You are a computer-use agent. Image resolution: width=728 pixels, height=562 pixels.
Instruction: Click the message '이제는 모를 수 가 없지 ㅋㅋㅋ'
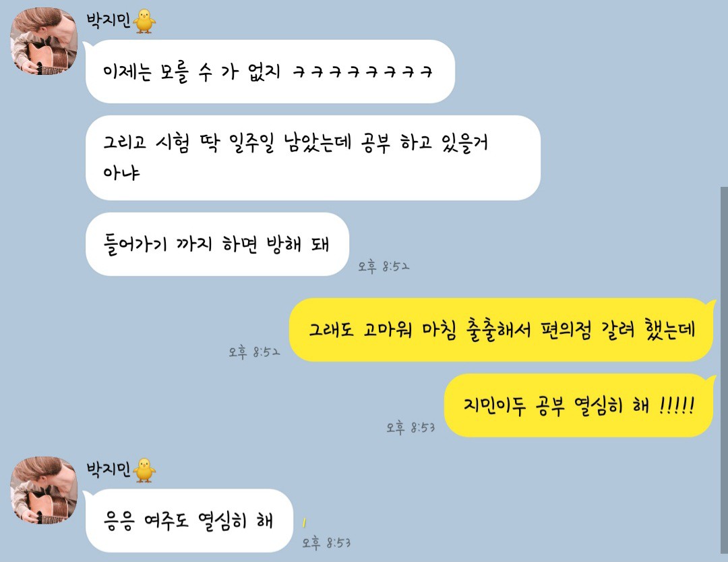pyautogui.click(x=270, y=72)
